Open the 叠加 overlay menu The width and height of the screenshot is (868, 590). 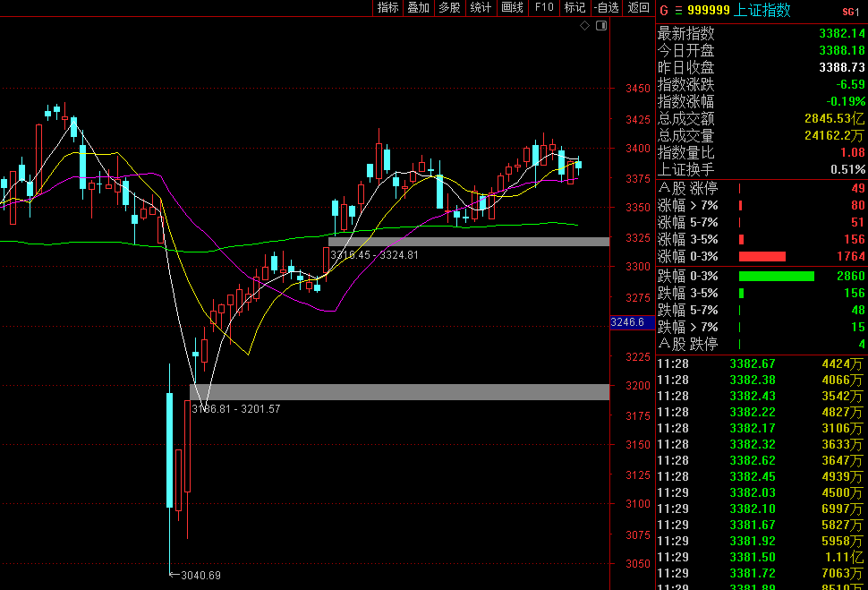pyautogui.click(x=419, y=8)
